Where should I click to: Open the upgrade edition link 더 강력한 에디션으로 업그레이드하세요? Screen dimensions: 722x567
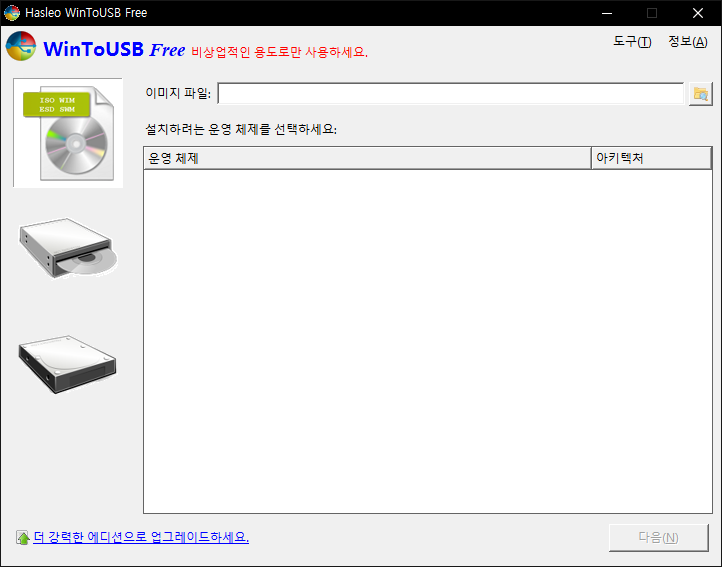pyautogui.click(x=141, y=537)
